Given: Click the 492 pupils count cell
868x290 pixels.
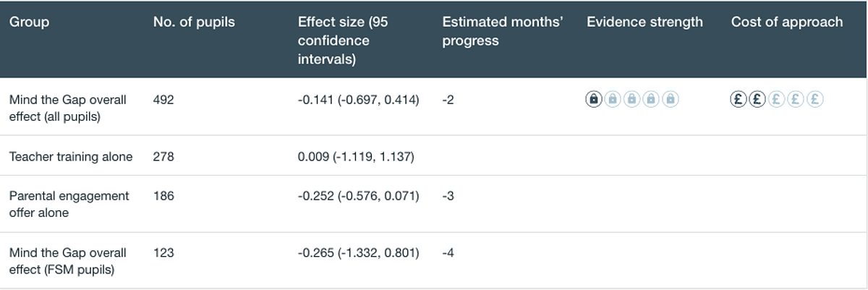Looking at the screenshot, I should coord(163,100).
